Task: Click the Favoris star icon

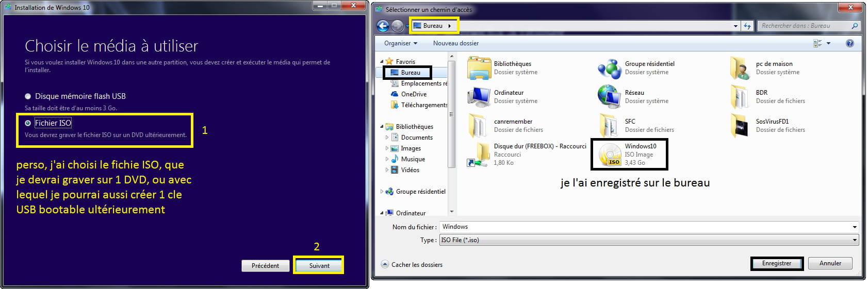Action: point(390,62)
